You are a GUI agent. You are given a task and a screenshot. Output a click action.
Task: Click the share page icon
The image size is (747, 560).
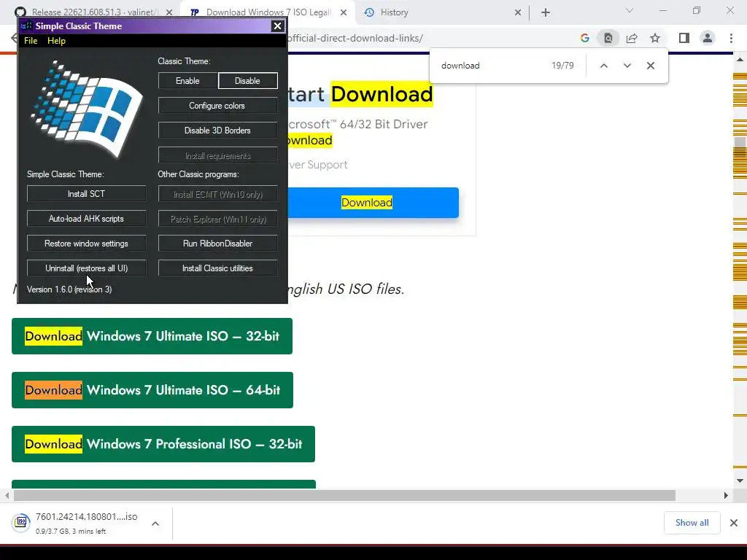632,38
